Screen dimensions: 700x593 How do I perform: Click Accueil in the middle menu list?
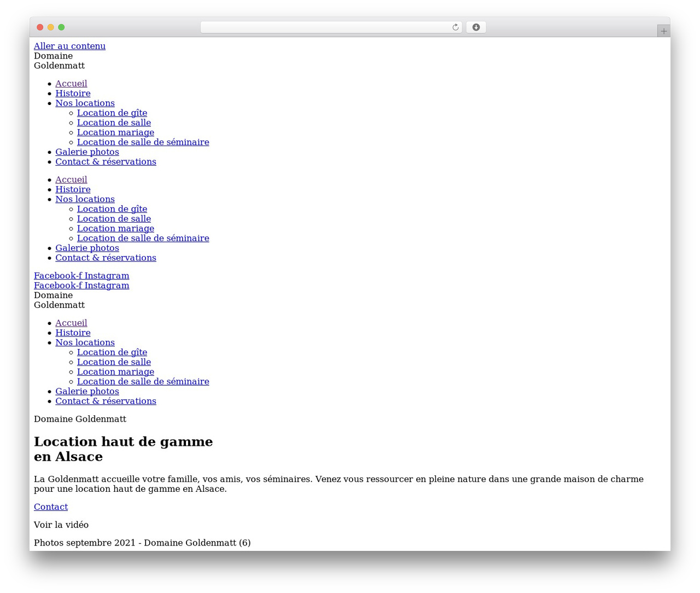point(71,179)
